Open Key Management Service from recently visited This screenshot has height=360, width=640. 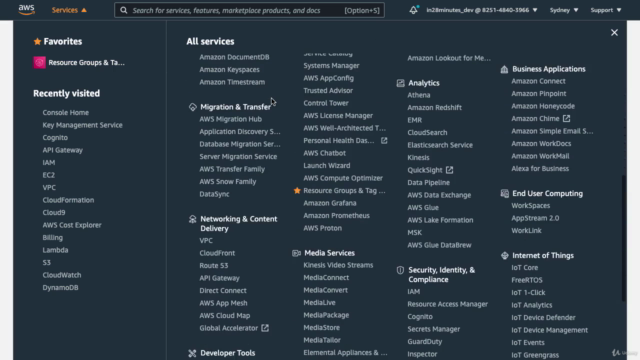[x=82, y=125]
